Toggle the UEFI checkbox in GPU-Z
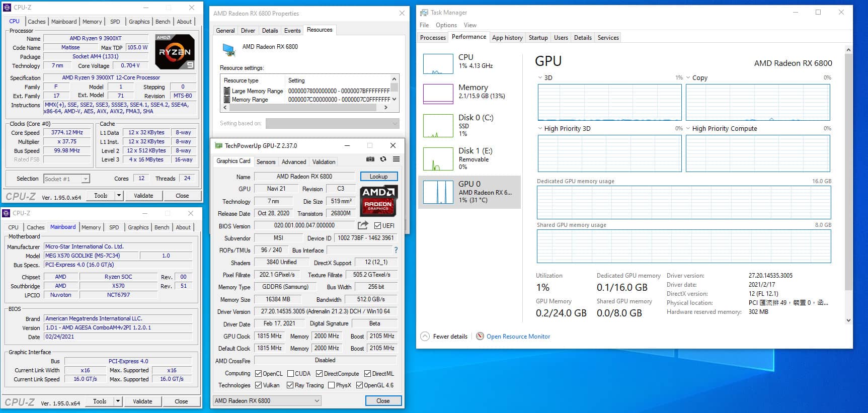868x413 pixels. tap(377, 225)
